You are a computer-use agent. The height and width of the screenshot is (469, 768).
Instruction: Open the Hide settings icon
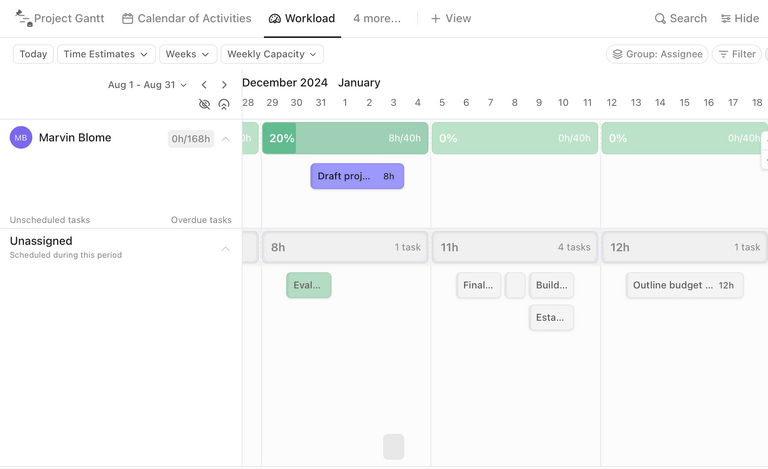point(726,19)
